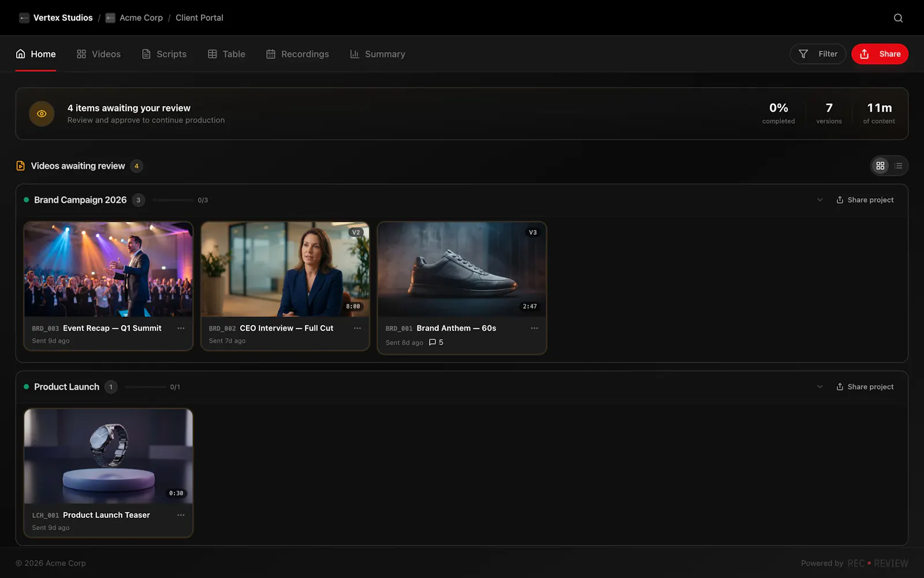Open more options for Brand Anthem — 60s
This screenshot has width=924, height=578.
pos(534,328)
